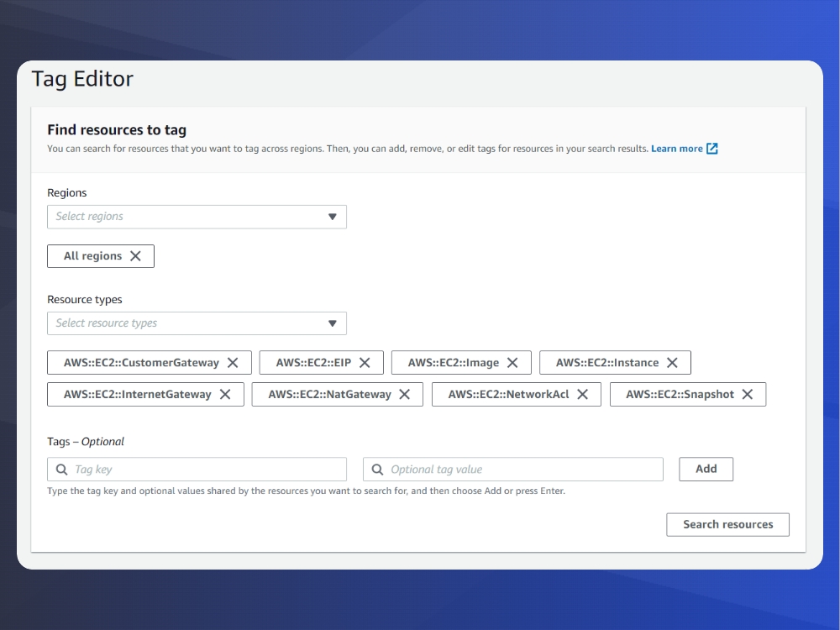Click the Search resources button

pos(727,524)
